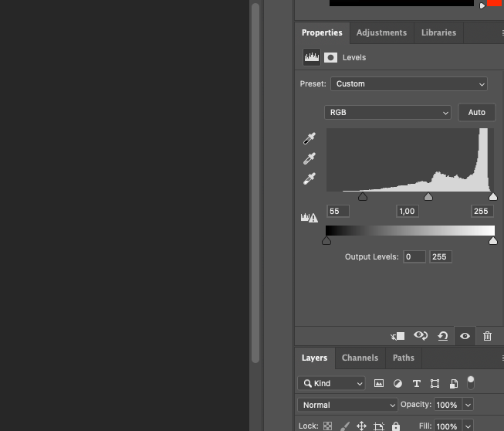Toggle Levels adjustment layer visibility eye
The width and height of the screenshot is (504, 431).
(x=465, y=336)
